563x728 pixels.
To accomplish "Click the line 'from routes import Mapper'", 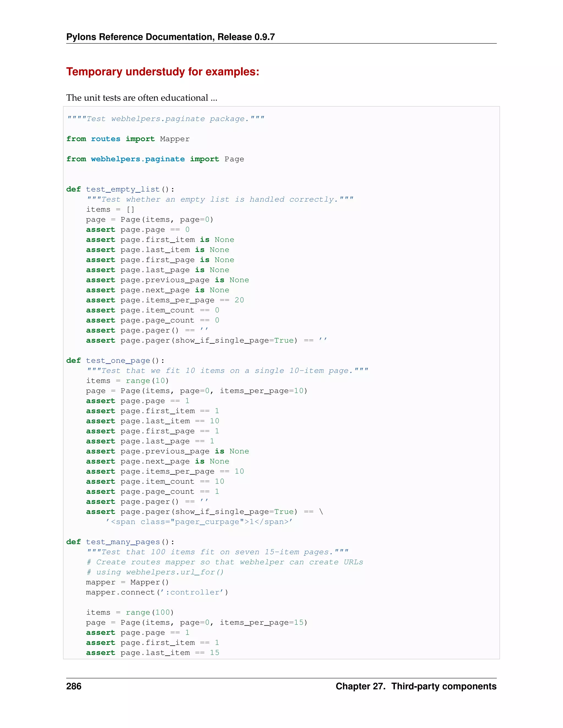I will tap(128, 139).
